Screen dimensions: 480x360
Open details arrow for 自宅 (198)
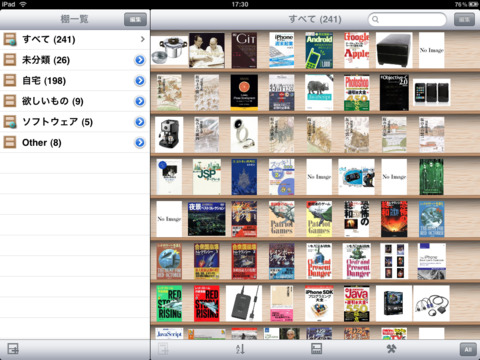tap(140, 81)
